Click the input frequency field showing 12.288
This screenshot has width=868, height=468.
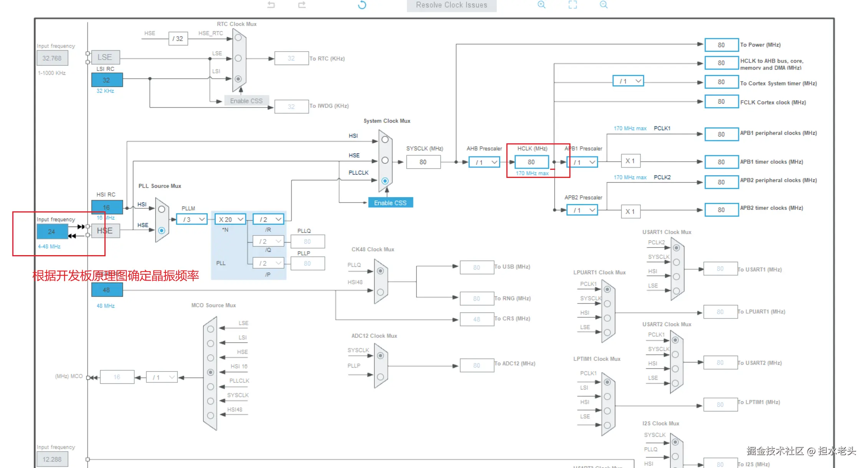pos(52,459)
